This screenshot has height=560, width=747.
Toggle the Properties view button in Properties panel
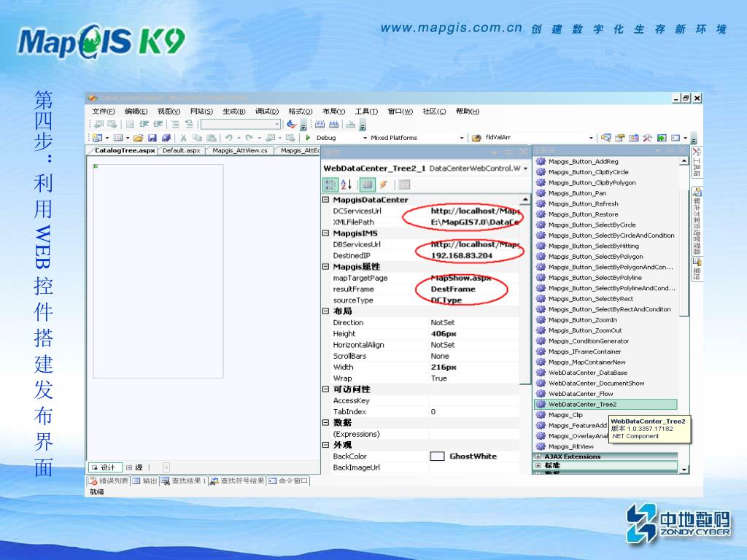tap(366, 184)
